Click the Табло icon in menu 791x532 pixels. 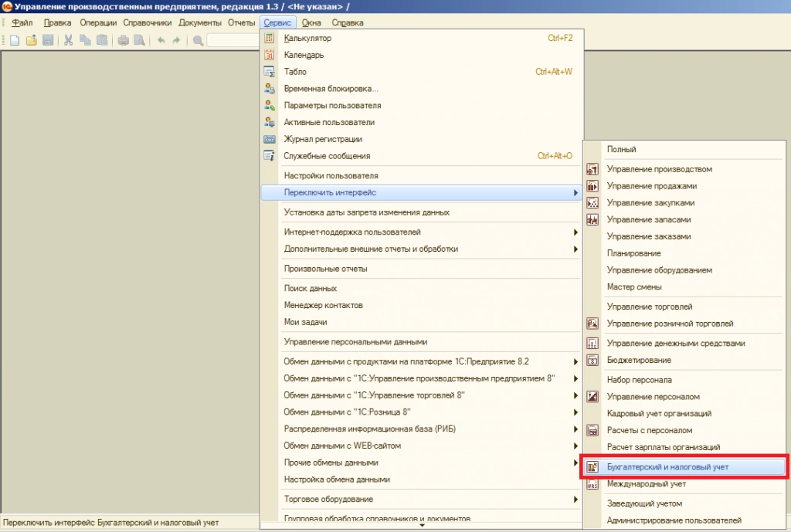(x=270, y=72)
